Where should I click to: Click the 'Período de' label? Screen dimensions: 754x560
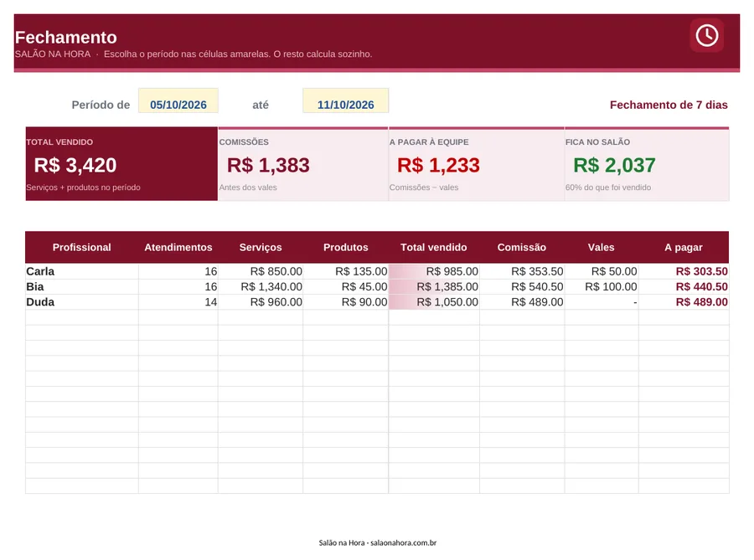[101, 105]
